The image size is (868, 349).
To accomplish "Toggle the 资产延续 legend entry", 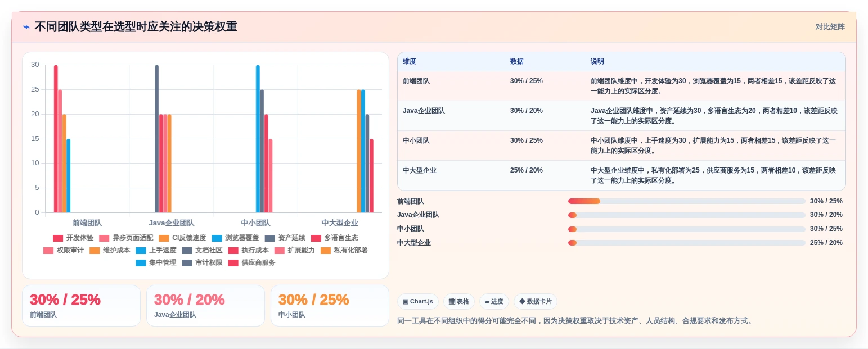I will tap(285, 238).
